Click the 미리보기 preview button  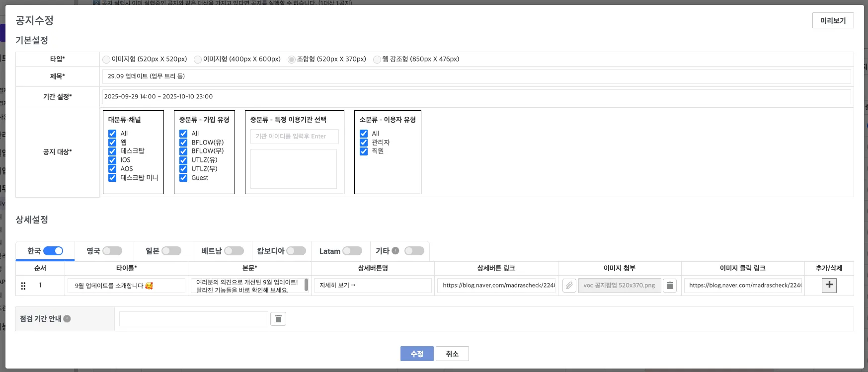[x=833, y=20]
